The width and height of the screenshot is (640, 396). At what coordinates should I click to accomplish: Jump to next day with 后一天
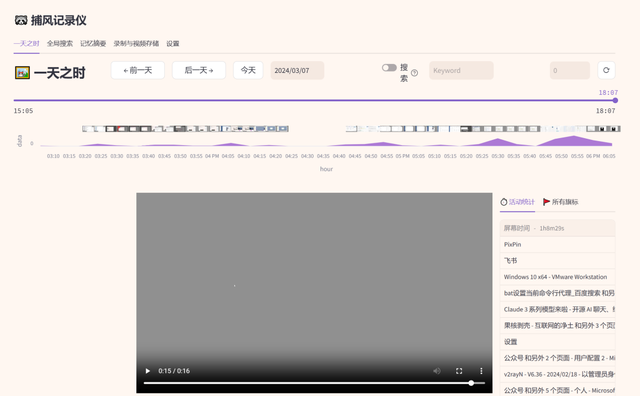[199, 70]
